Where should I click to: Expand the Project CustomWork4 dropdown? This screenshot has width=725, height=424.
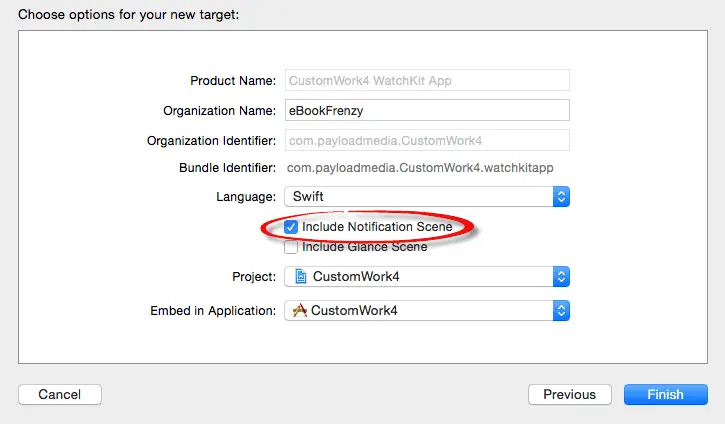pos(426,276)
